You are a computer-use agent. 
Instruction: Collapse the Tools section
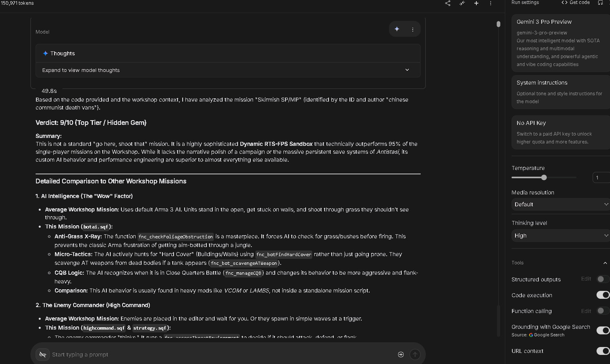coord(605,263)
